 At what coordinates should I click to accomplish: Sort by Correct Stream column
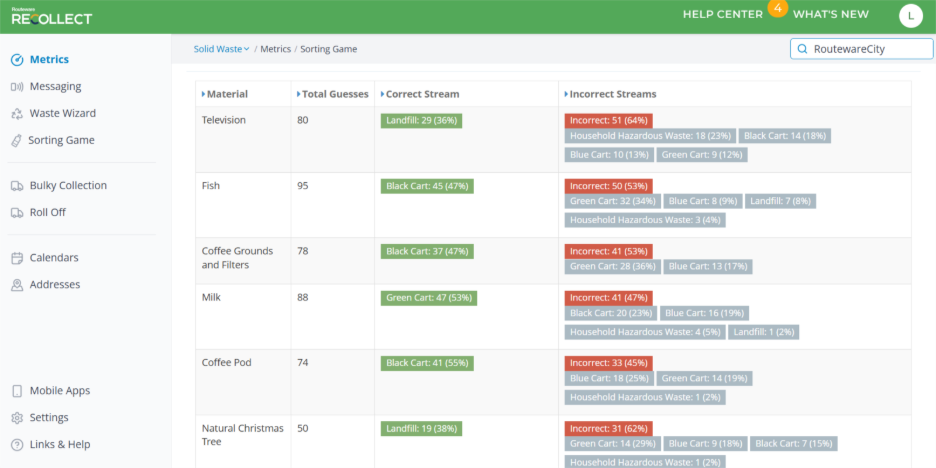[420, 94]
